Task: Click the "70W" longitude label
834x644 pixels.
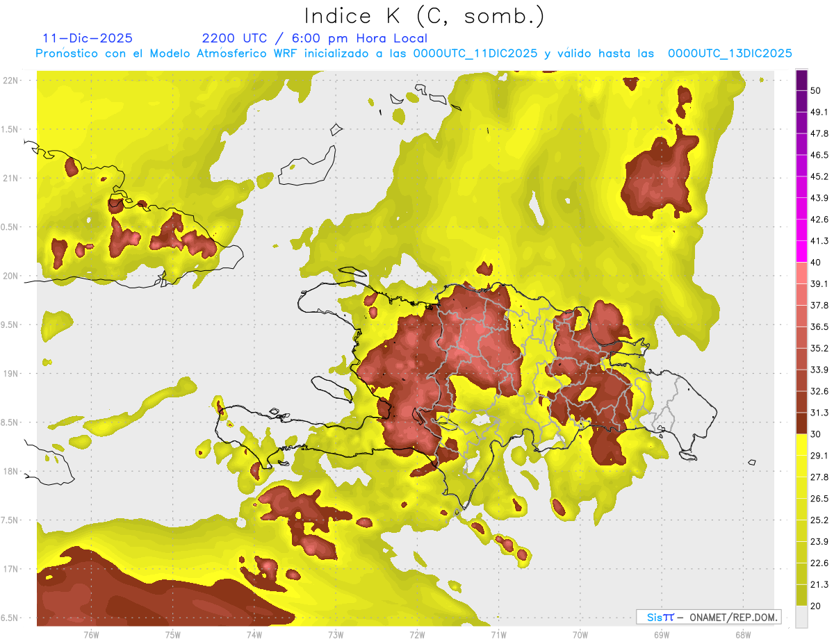Action: click(x=580, y=635)
